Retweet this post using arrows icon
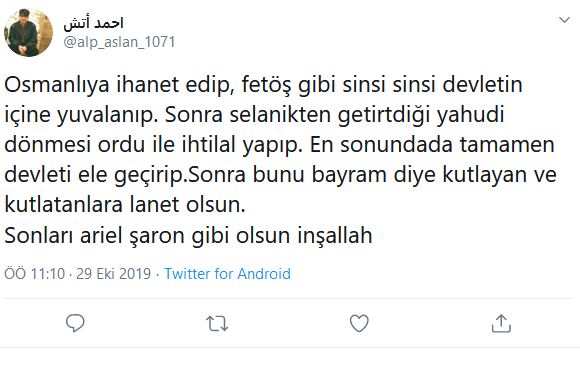Image resolution: width=580 pixels, height=371 pixels. pyautogui.click(x=217, y=324)
